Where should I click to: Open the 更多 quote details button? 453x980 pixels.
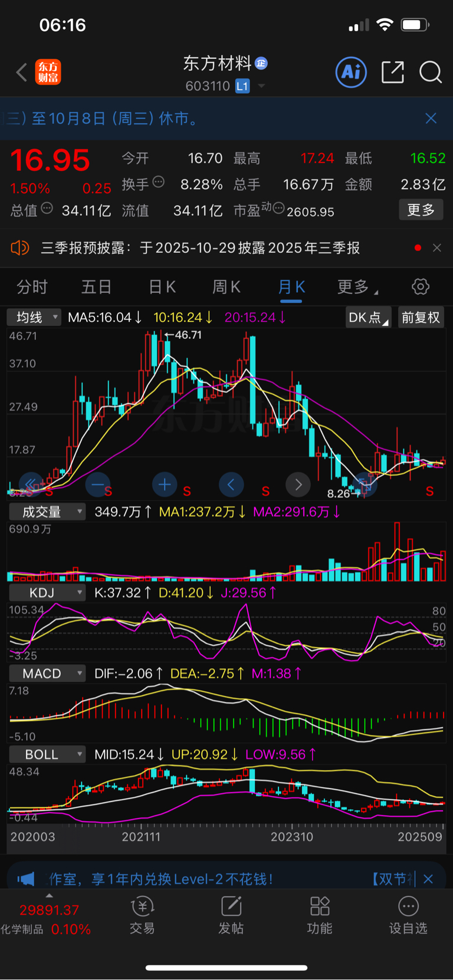click(421, 210)
